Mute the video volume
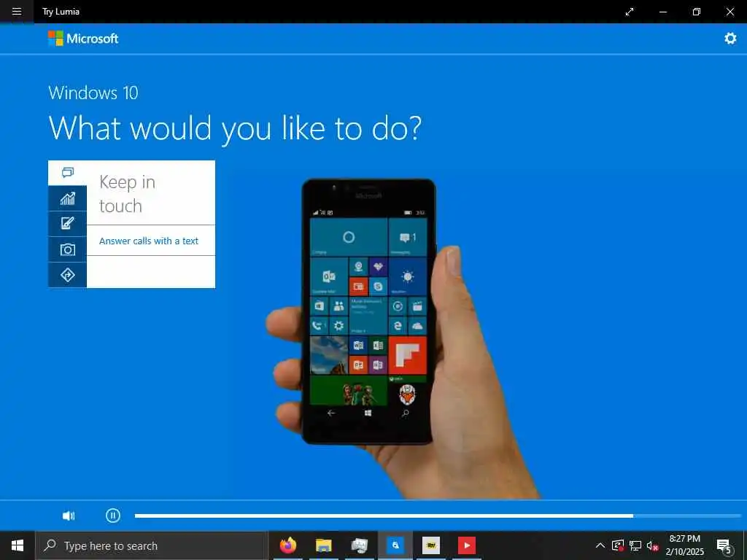 (69, 516)
